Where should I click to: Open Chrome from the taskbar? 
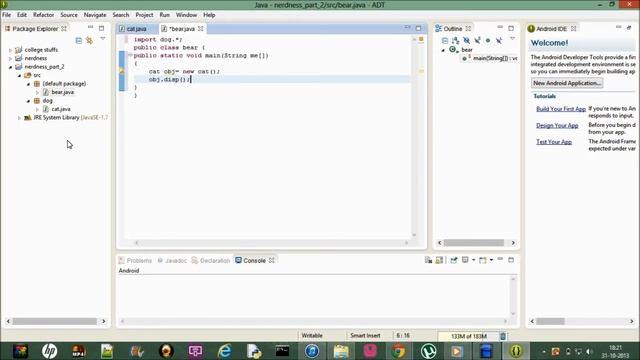tap(399, 351)
